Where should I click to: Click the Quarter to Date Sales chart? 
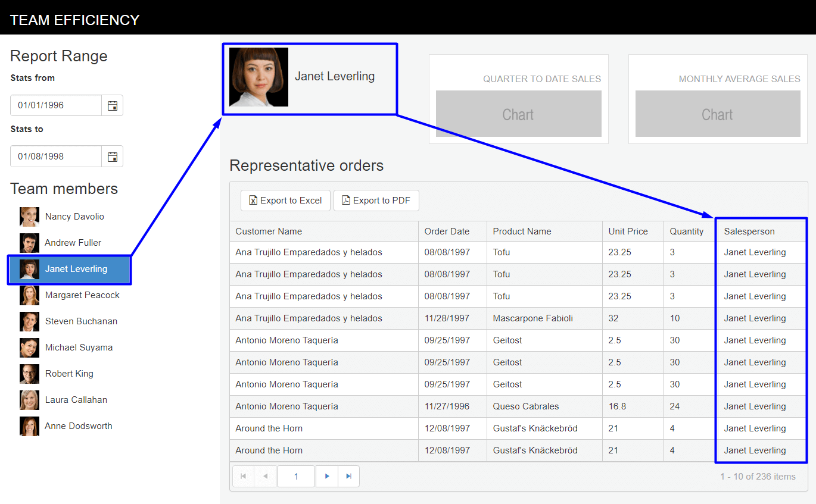(519, 114)
